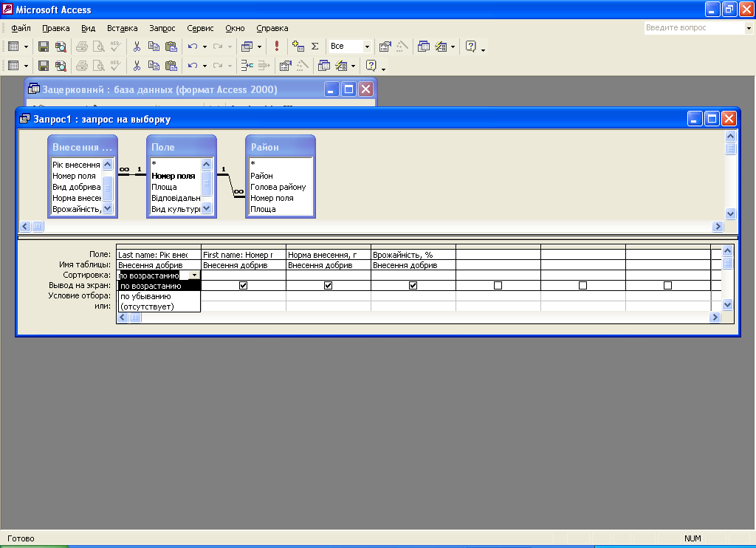
Task: Open file search icon on upper toolbar
Action: click(61, 47)
